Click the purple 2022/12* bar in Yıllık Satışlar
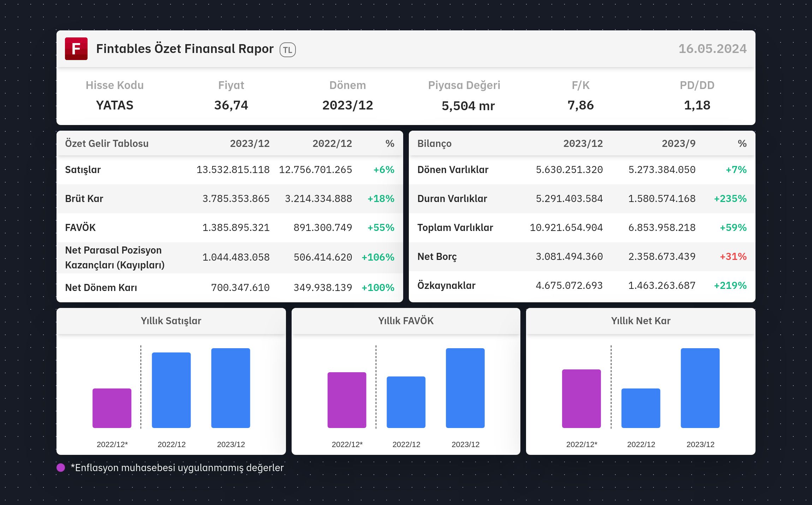The height and width of the screenshot is (505, 812). pos(112,408)
